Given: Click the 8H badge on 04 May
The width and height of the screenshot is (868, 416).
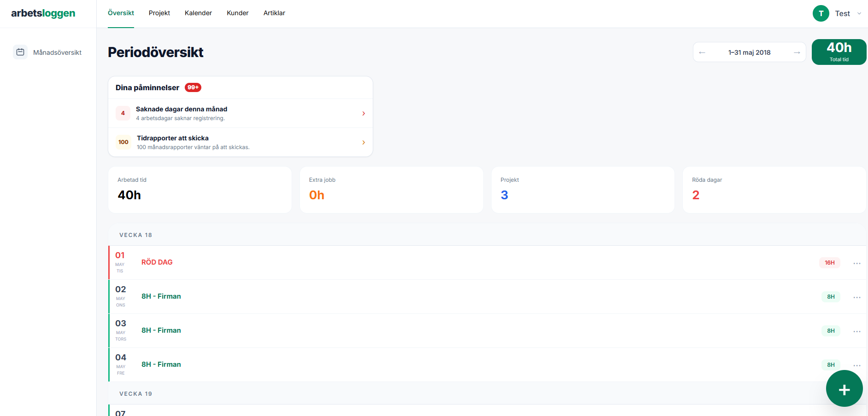Looking at the screenshot, I should point(831,365).
